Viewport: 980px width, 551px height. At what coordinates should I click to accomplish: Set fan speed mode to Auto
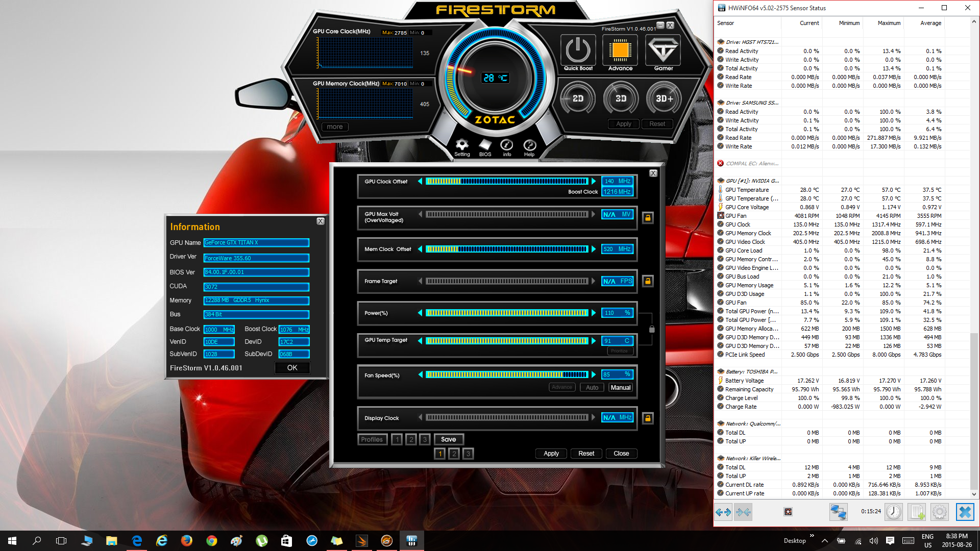pyautogui.click(x=592, y=388)
